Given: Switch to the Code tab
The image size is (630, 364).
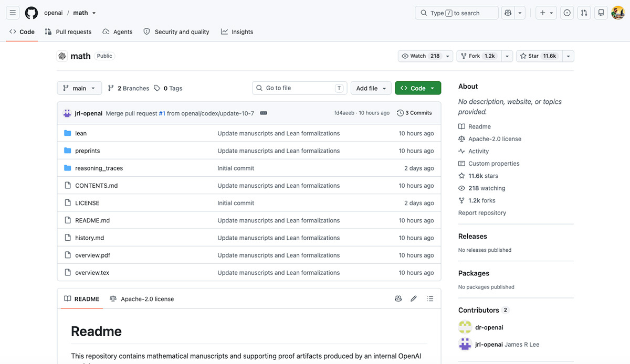Looking at the screenshot, I should click(22, 32).
